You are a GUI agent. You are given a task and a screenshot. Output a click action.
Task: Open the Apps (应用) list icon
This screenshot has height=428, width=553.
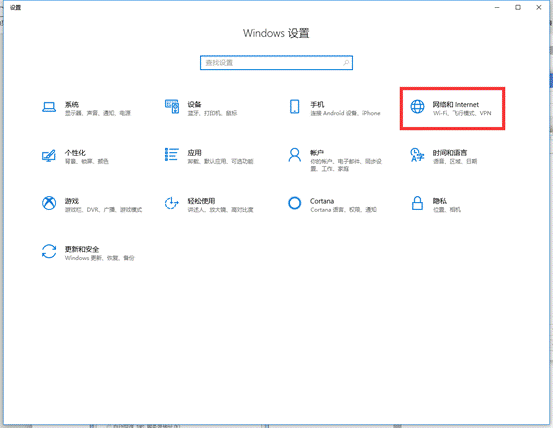coord(172,154)
